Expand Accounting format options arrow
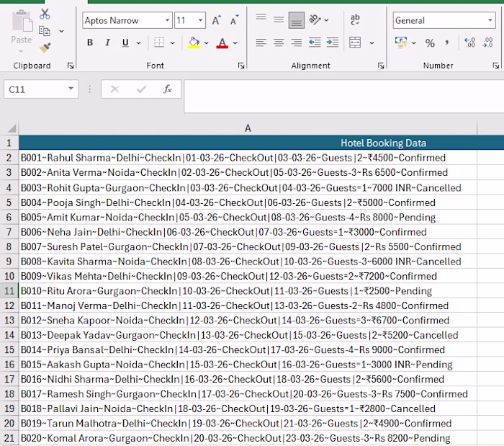504x446 pixels. pos(414,43)
